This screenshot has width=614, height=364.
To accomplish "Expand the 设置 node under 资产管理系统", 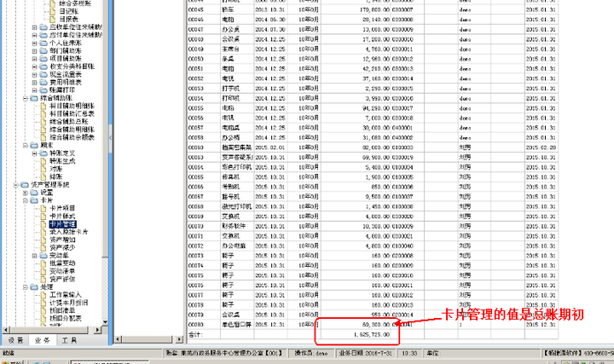I will pos(25,193).
